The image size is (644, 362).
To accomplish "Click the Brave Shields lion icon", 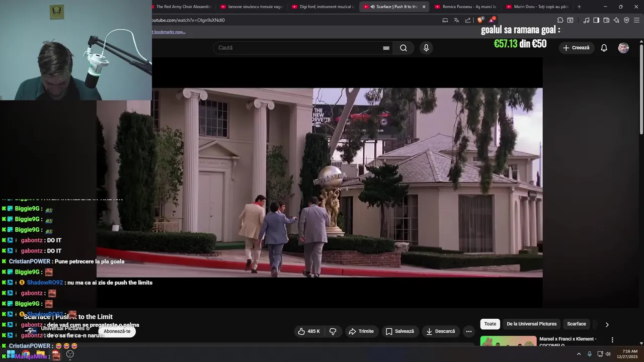I will click(480, 20).
